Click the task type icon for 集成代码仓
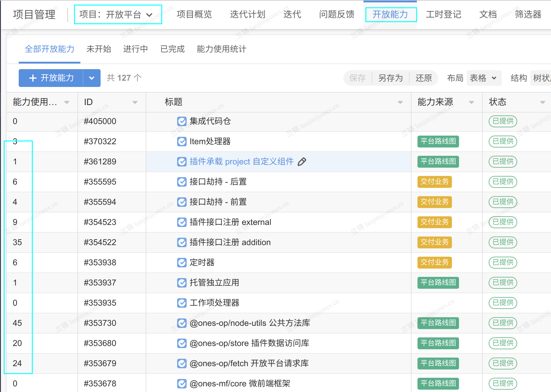 (182, 121)
